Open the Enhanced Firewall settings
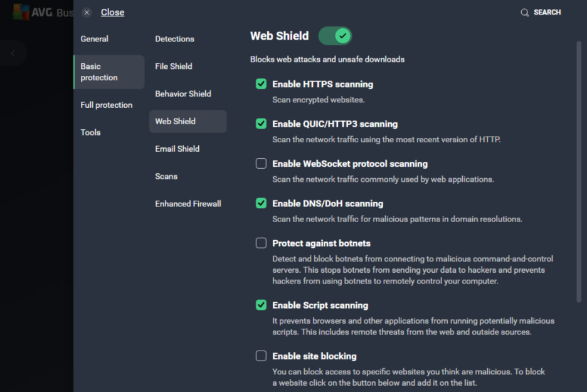This screenshot has width=587, height=392. click(188, 203)
